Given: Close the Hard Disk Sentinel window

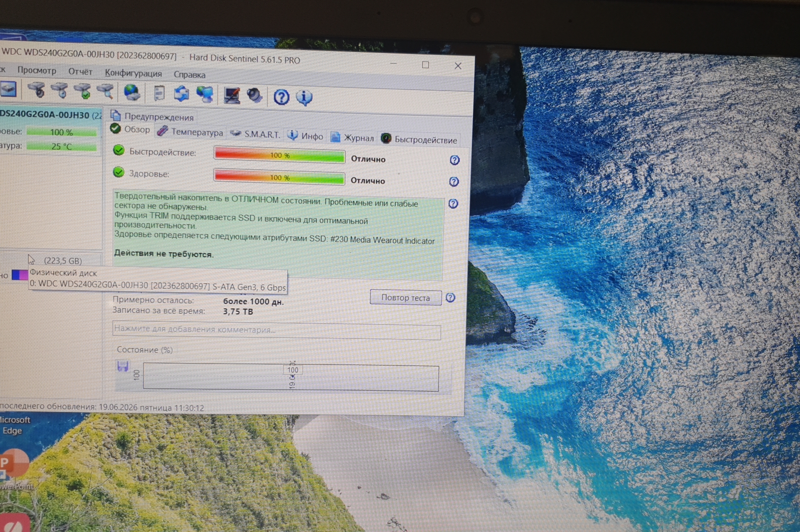Looking at the screenshot, I should (458, 66).
